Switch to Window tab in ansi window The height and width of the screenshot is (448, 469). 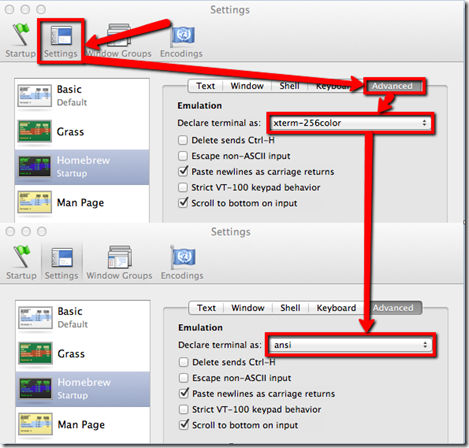248,308
